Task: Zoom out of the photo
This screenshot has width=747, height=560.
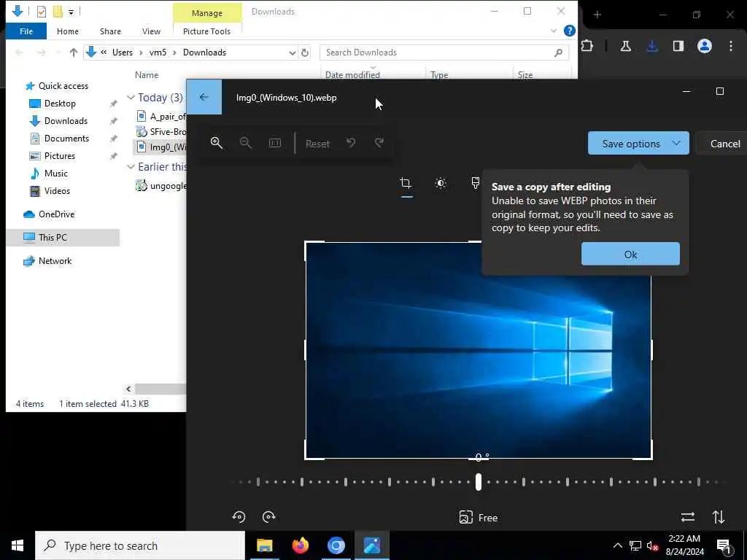Action: pyautogui.click(x=245, y=143)
